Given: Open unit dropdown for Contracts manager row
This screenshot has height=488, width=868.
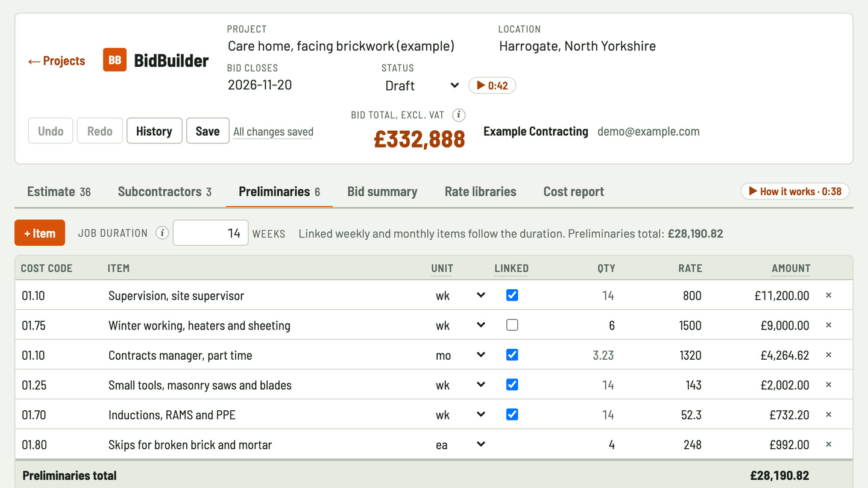Looking at the screenshot, I should click(x=460, y=355).
